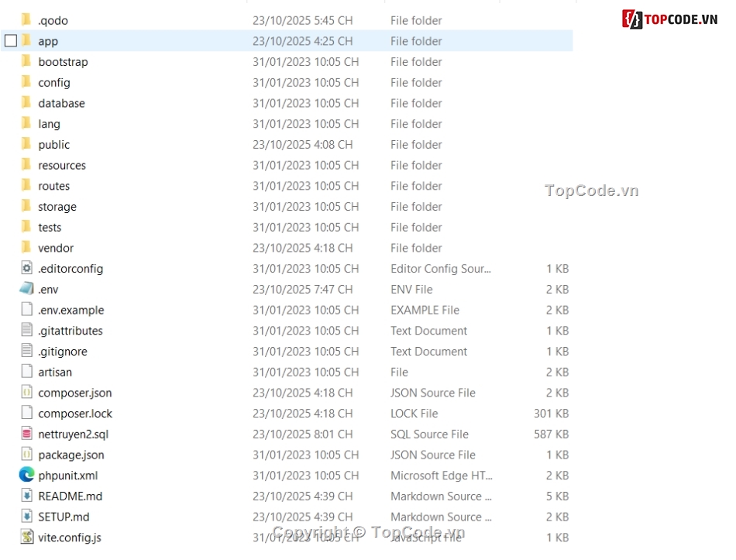Select the SETUP.md markdown icon

point(27,517)
